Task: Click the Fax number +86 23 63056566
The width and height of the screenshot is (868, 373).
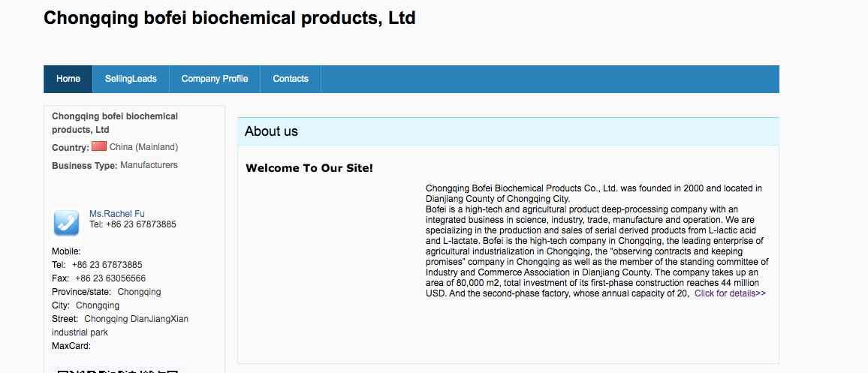Action: (x=110, y=278)
